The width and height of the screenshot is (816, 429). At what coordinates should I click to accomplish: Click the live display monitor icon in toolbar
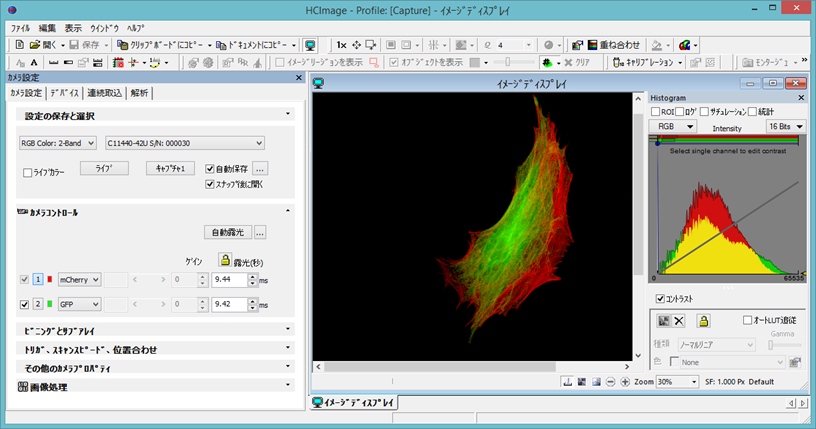pos(311,45)
